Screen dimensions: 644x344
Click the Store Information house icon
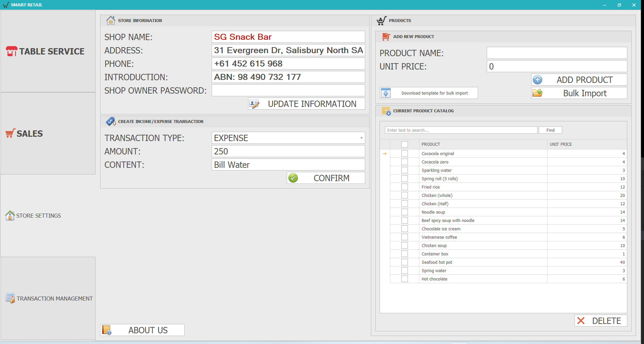(x=111, y=20)
